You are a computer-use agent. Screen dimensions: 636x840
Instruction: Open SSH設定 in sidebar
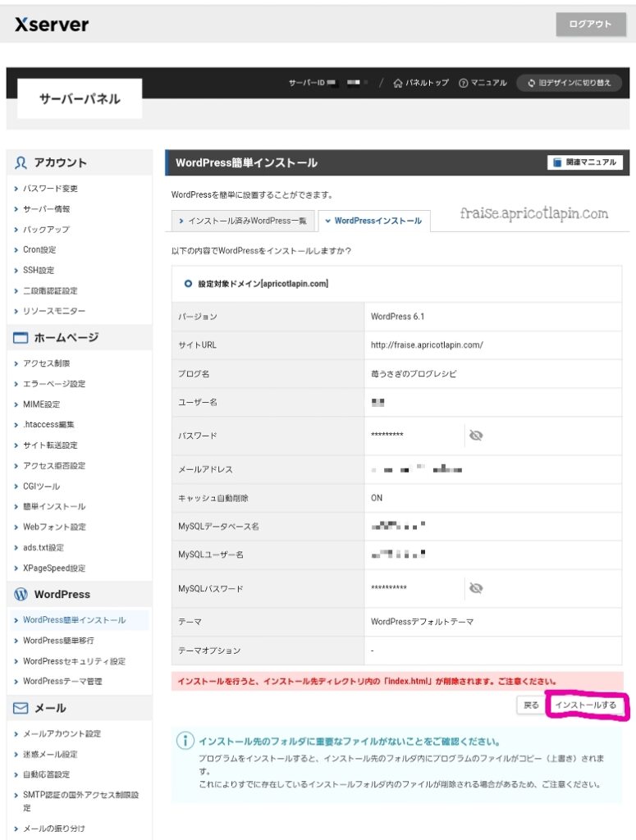(x=38, y=270)
